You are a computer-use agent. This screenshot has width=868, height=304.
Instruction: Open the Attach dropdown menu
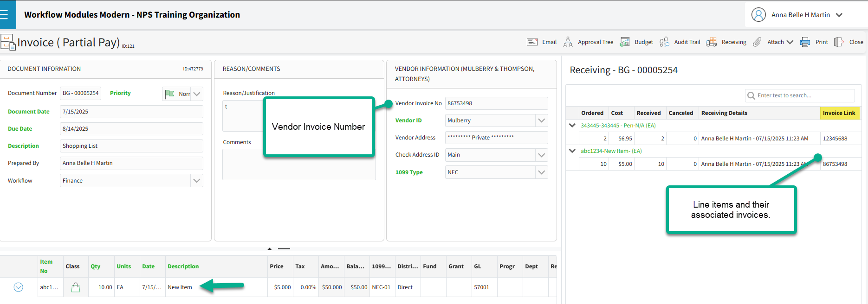click(780, 42)
